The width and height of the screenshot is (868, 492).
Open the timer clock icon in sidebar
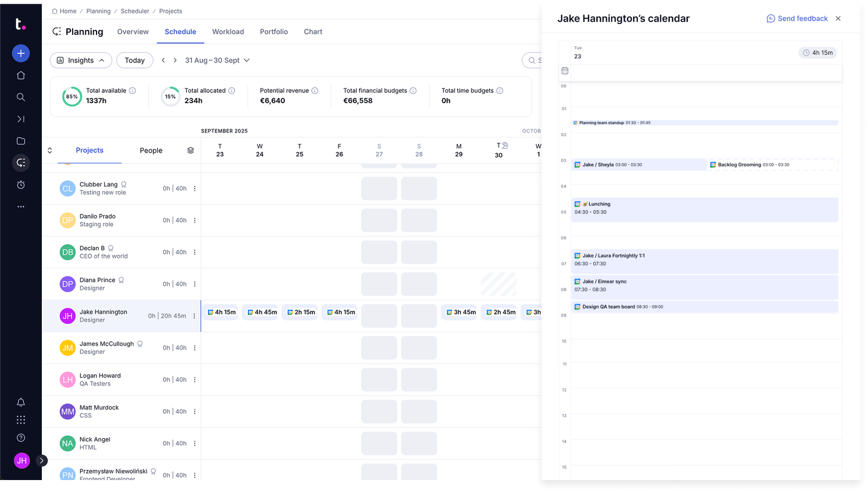point(21,185)
